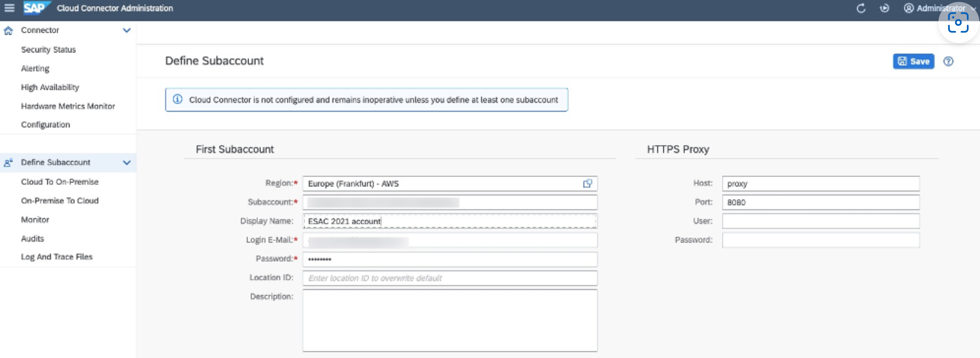Open Security Status page
The image size is (980, 358).
tap(48, 50)
